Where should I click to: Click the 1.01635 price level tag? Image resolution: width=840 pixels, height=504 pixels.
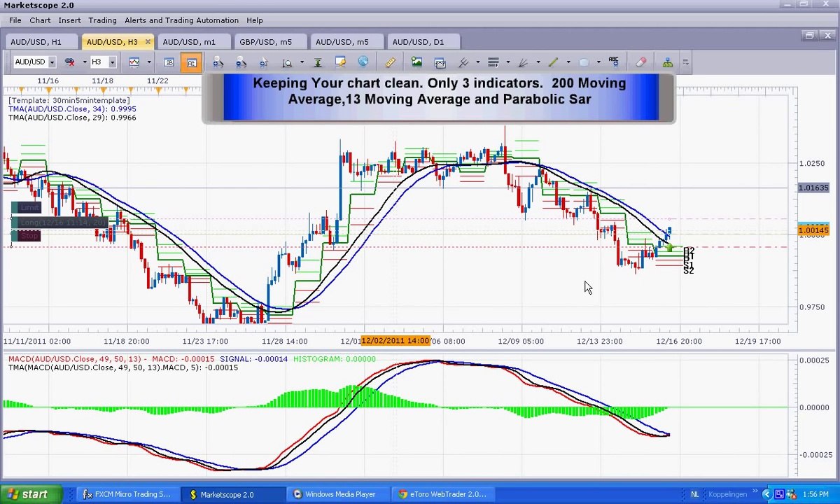point(813,188)
